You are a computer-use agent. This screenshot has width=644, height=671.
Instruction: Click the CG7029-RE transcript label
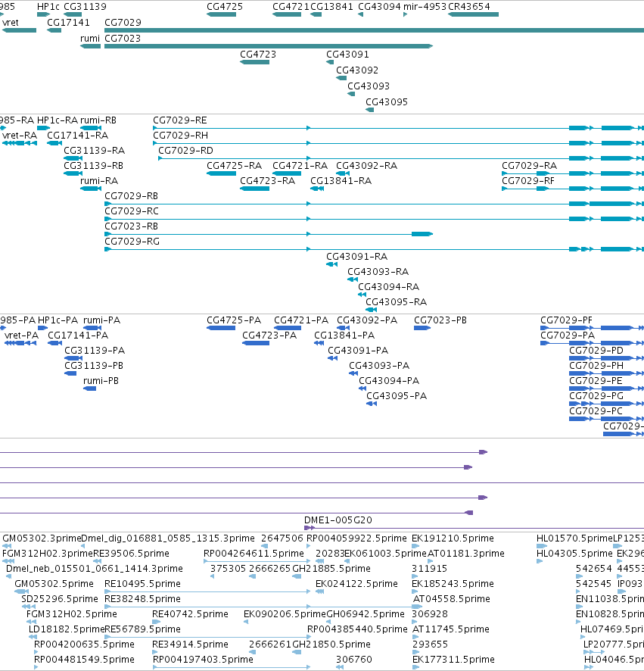click(x=180, y=120)
